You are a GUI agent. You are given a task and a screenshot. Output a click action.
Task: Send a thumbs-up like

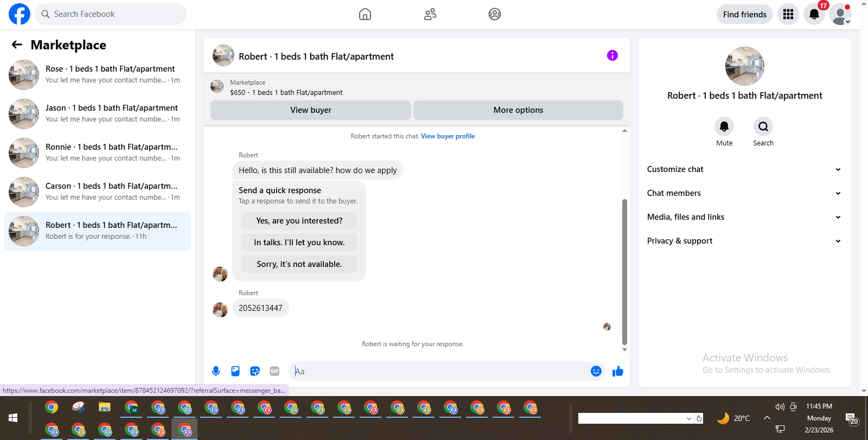tap(618, 371)
